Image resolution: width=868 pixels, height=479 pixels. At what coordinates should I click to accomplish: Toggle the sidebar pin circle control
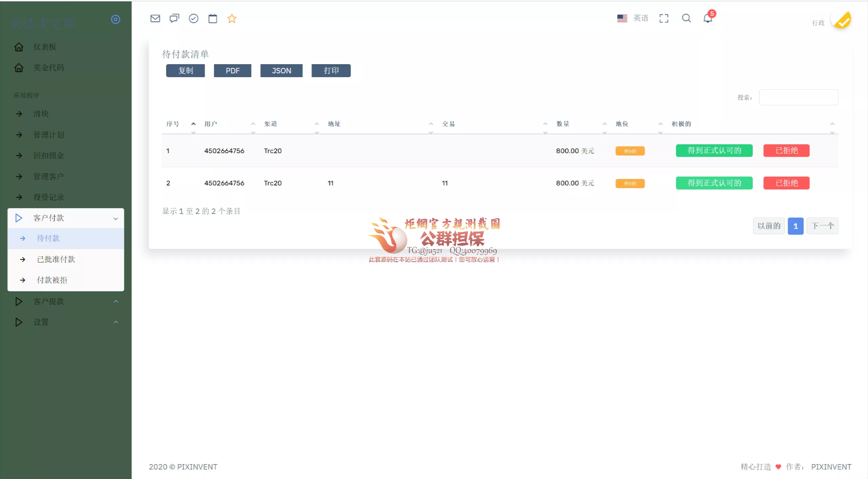point(115,19)
